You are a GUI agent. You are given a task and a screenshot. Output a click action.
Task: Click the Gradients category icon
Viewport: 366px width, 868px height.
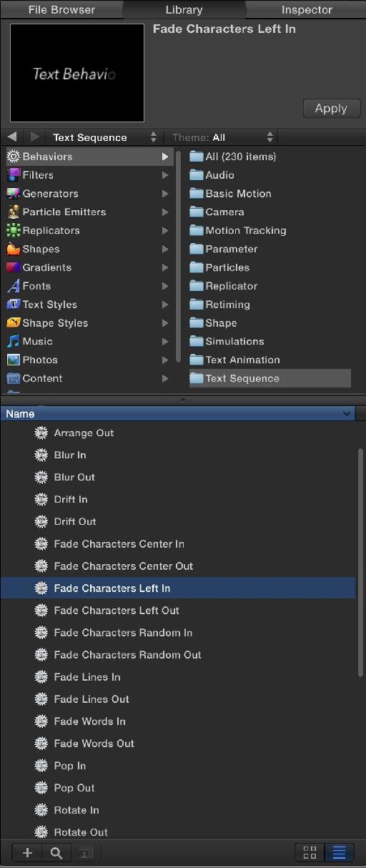[13, 267]
